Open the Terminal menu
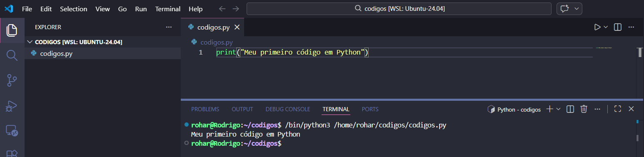Viewport: 644px width, 157px height. (168, 9)
